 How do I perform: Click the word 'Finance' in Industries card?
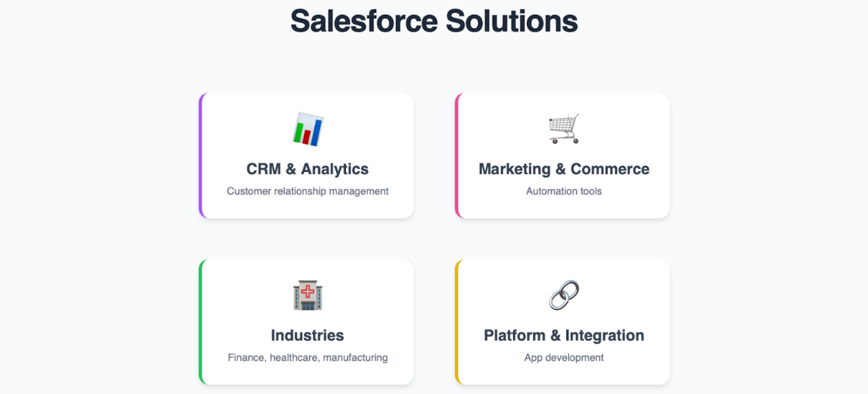click(x=246, y=358)
